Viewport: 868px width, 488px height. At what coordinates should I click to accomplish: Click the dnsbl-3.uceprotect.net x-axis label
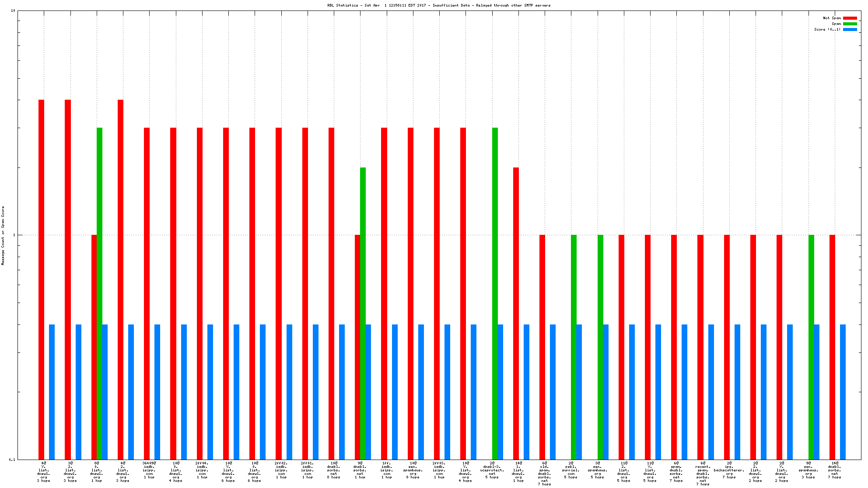coord(492,470)
